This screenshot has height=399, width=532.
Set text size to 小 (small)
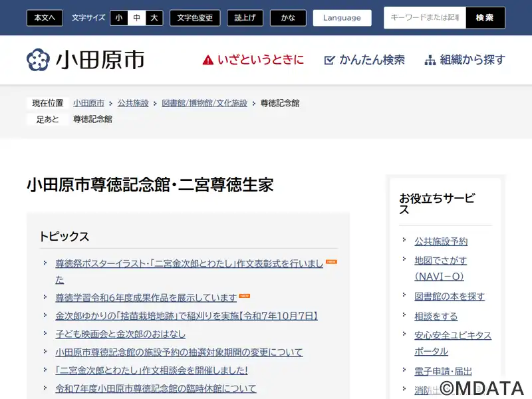(x=118, y=18)
